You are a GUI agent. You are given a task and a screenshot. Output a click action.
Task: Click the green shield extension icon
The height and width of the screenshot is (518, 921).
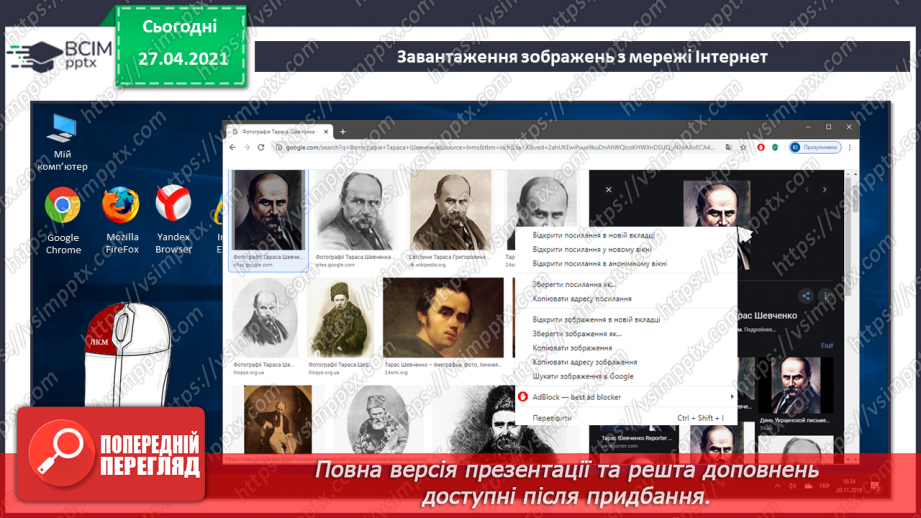pyautogui.click(x=775, y=147)
